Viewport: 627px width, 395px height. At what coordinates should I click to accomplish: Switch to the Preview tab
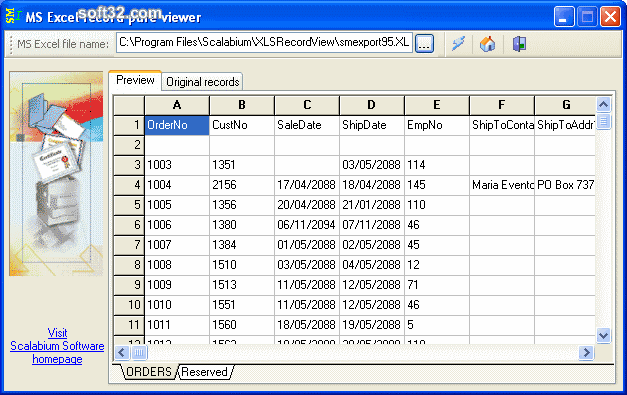coord(135,80)
